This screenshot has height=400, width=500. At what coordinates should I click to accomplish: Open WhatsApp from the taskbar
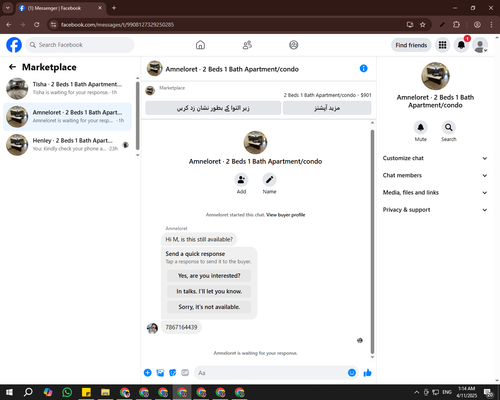[x=67, y=392]
